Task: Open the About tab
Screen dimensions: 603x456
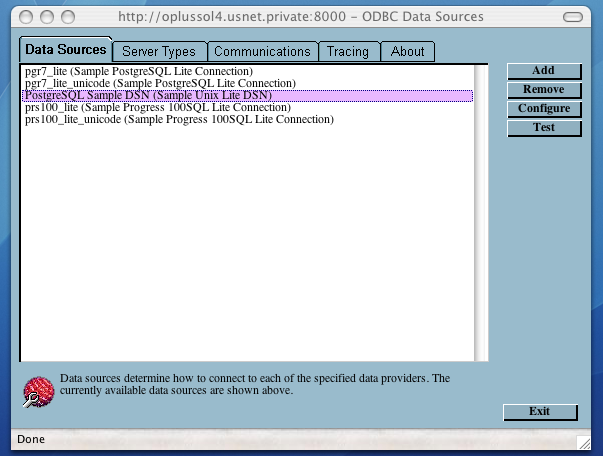Action: tap(407, 51)
